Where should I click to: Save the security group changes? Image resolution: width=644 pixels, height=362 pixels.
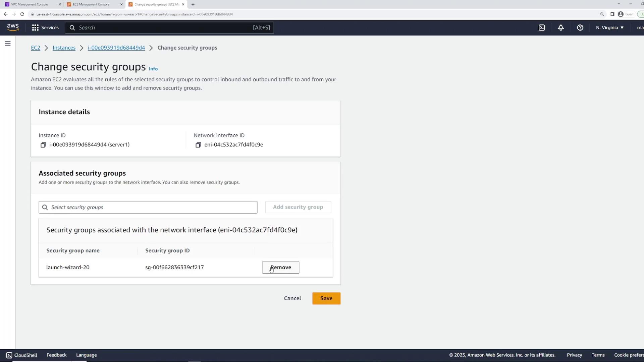tap(326, 298)
